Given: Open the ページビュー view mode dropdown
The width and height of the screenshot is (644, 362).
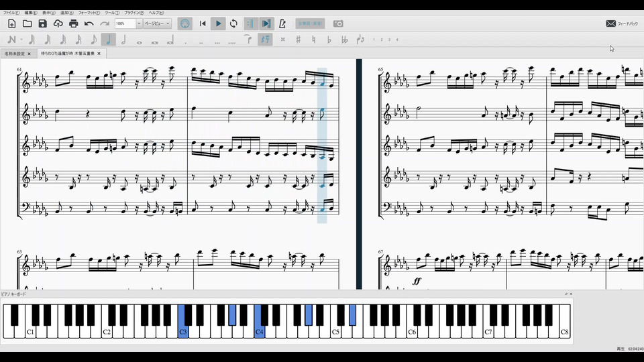Looking at the screenshot, I should pyautogui.click(x=157, y=23).
